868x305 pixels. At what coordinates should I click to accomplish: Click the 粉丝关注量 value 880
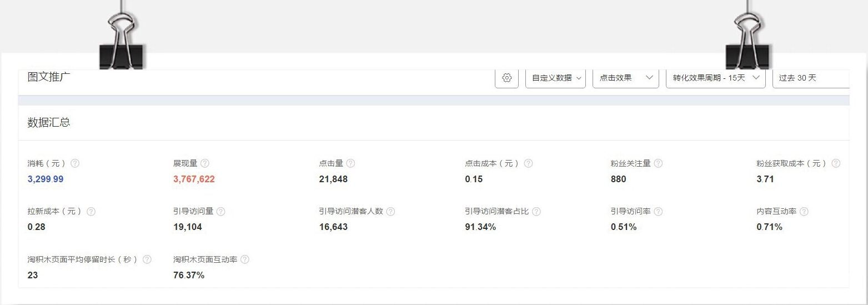[618, 179]
